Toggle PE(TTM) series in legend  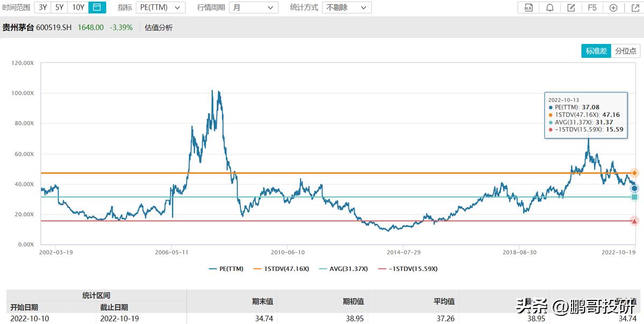tap(226, 269)
